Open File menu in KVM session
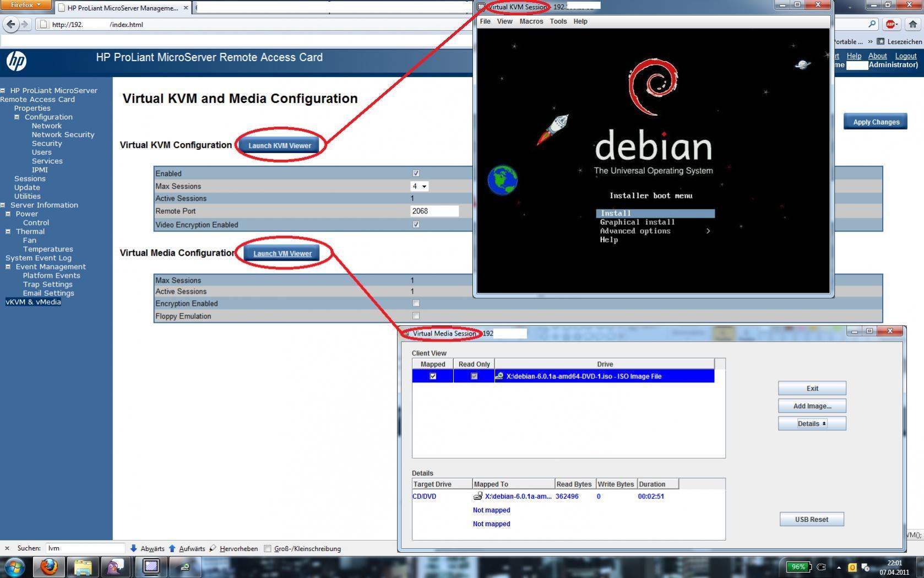Screen dimensions: 924x578 pyautogui.click(x=485, y=21)
